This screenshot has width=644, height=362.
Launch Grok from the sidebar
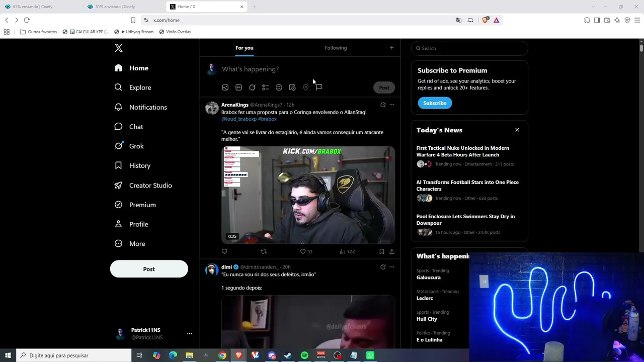[129, 146]
